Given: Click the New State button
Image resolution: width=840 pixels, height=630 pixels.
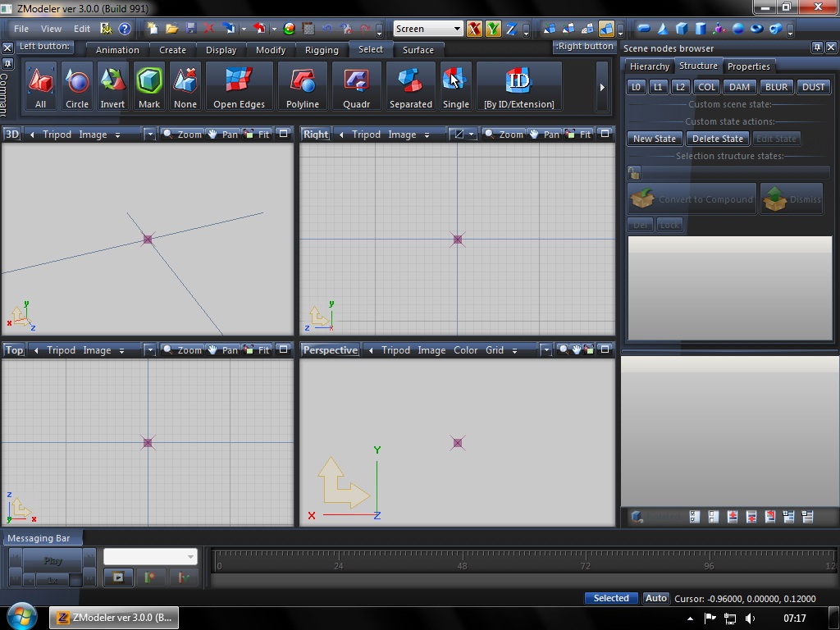Looking at the screenshot, I should click(654, 139).
